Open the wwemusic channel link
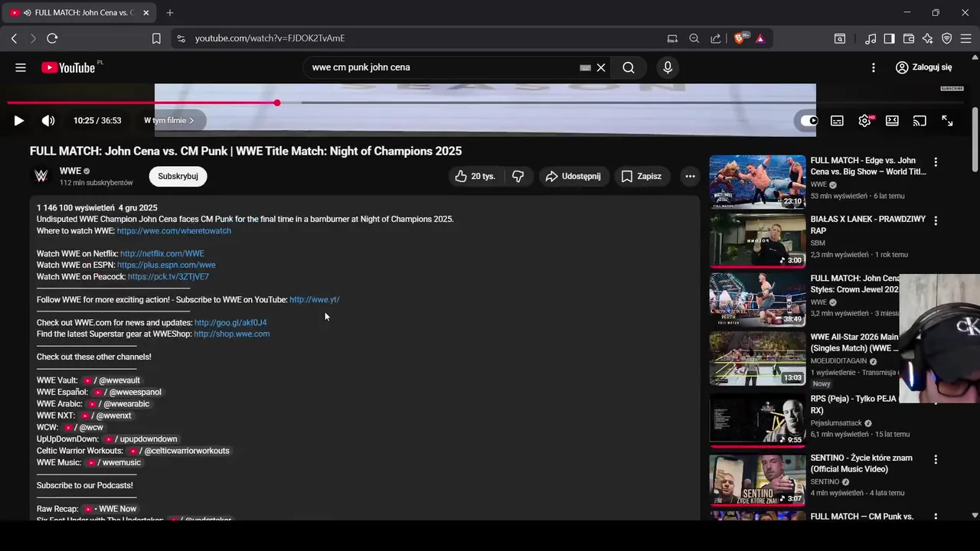Image resolution: width=980 pixels, height=551 pixels. (x=113, y=462)
